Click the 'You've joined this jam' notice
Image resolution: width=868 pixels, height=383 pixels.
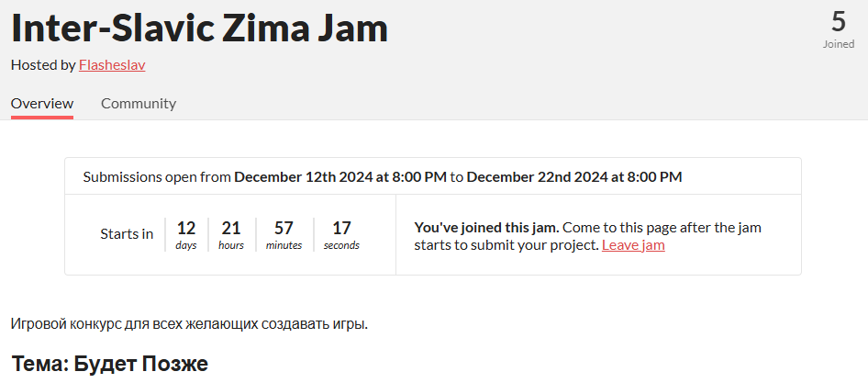(x=487, y=227)
